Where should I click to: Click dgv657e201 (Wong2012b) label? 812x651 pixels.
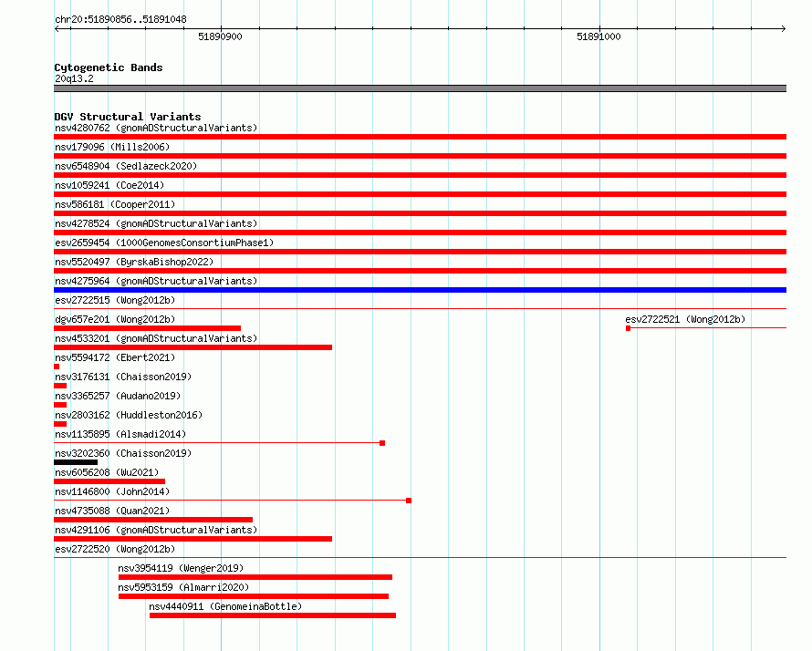tap(115, 319)
